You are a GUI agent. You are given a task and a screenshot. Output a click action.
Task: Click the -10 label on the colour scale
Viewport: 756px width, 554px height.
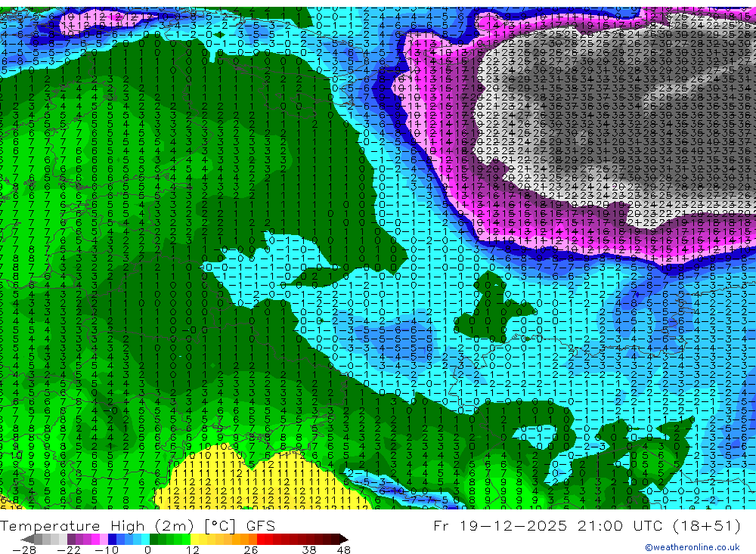point(106,549)
